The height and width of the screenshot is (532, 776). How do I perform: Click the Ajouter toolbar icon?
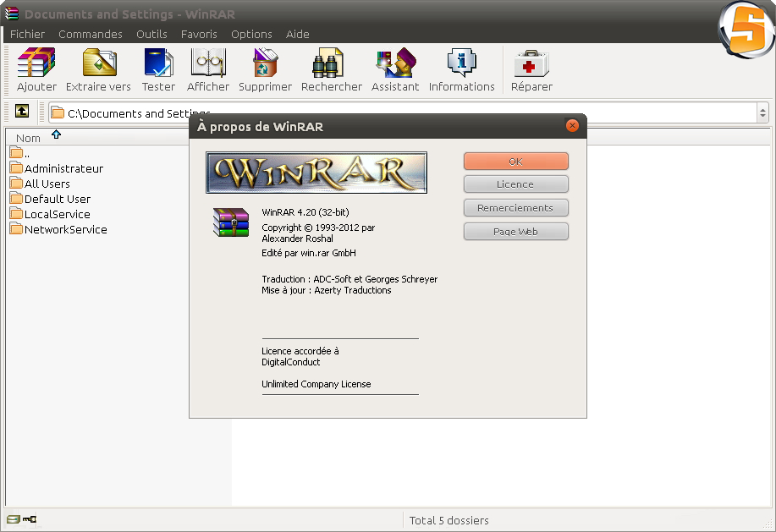(36, 63)
